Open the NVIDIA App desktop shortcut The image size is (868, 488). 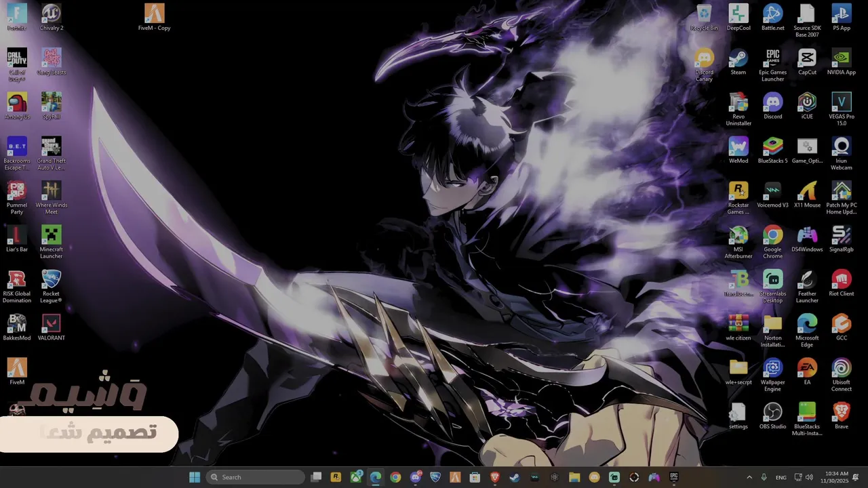[842, 62]
